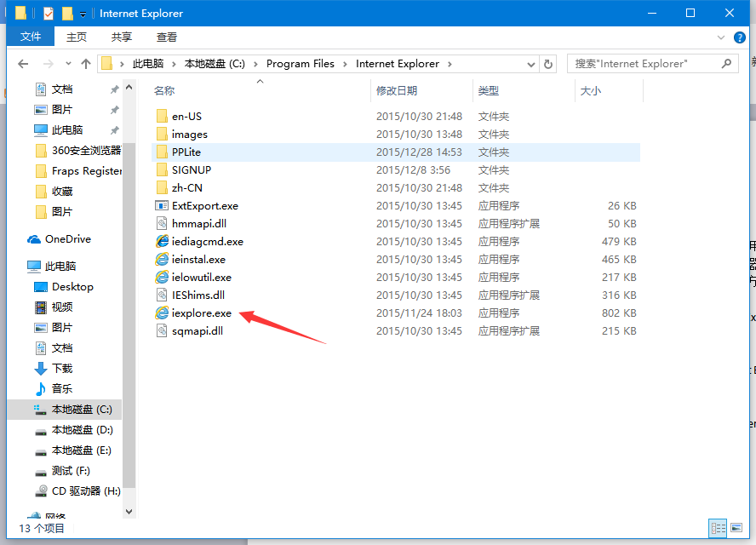Viewport: 756px width, 545px height.
Task: Select 本地磁盘 (E:) in navigation pane
Action: coord(82,450)
